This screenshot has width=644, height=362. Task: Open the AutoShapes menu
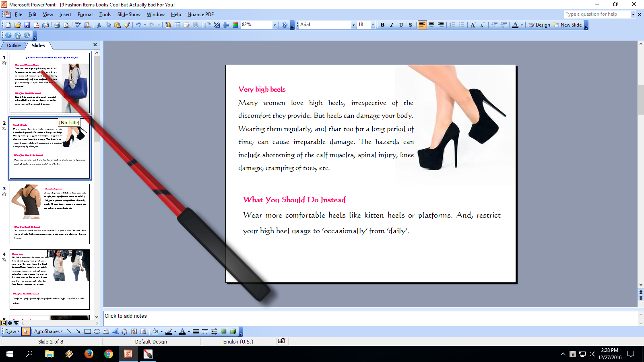click(x=47, y=331)
